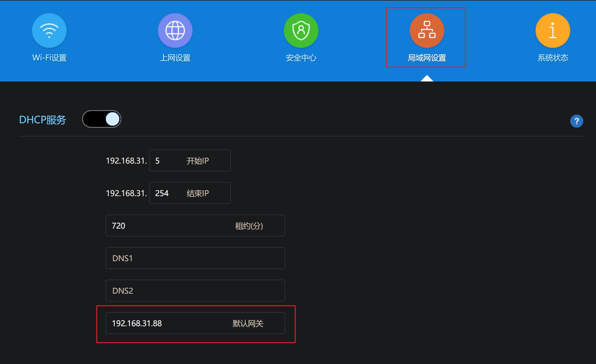Focus the 开始IP input field
596x364 pixels.
pos(190,160)
